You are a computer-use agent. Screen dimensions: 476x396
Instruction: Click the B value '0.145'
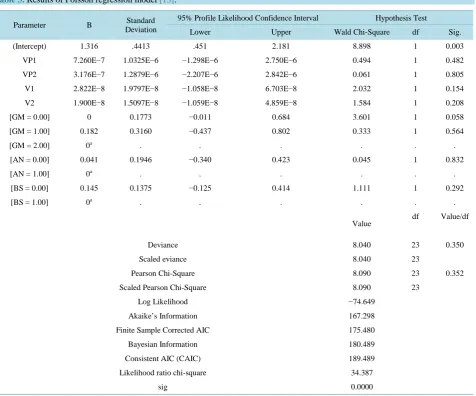pyautogui.click(x=89, y=188)
